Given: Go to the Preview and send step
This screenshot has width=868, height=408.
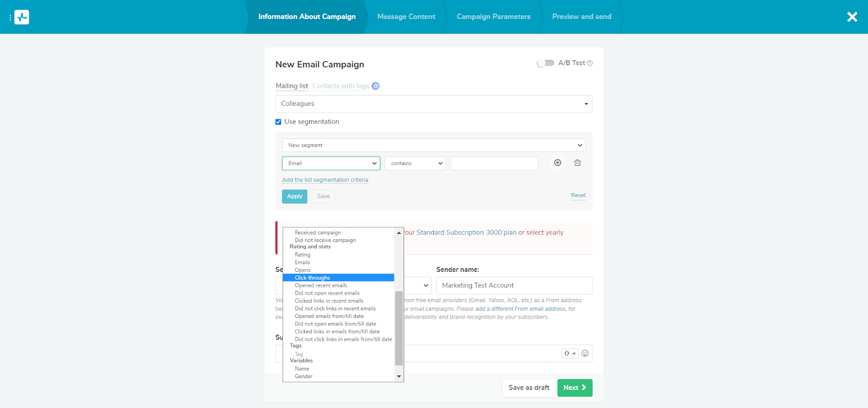Looking at the screenshot, I should (581, 17).
